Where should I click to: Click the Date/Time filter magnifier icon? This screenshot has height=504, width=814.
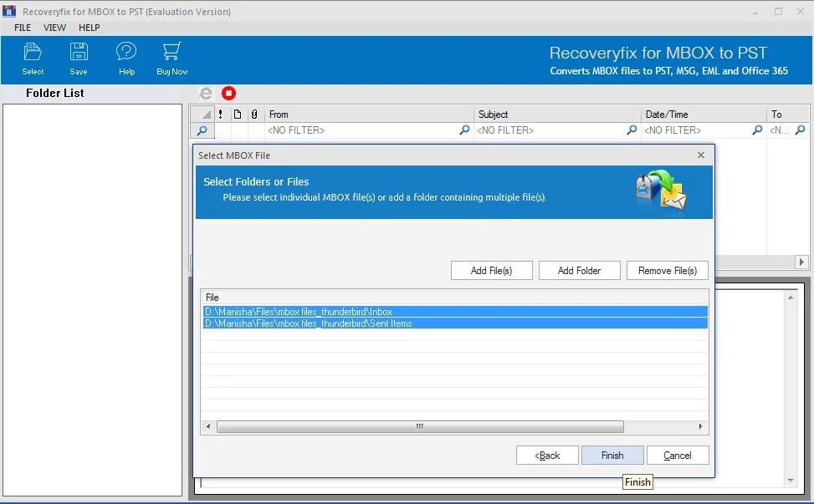tap(757, 130)
